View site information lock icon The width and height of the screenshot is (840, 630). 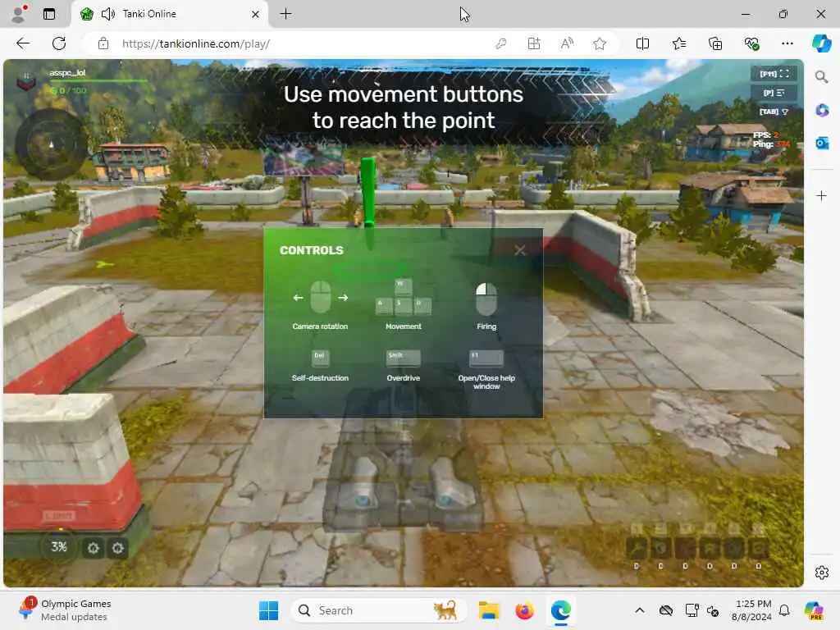click(103, 43)
